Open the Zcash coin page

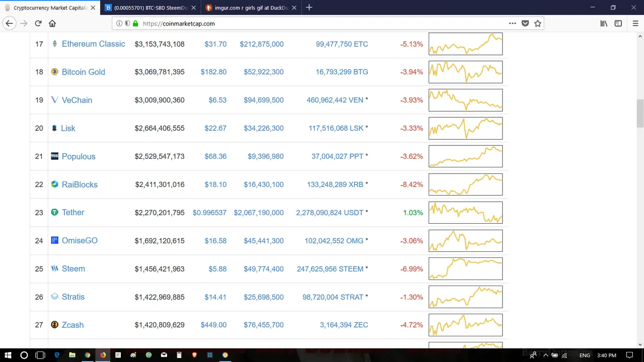pos(72,325)
